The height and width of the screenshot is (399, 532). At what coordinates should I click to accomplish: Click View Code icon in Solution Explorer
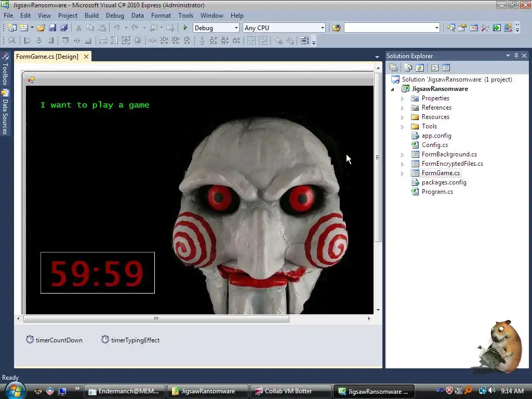435,68
